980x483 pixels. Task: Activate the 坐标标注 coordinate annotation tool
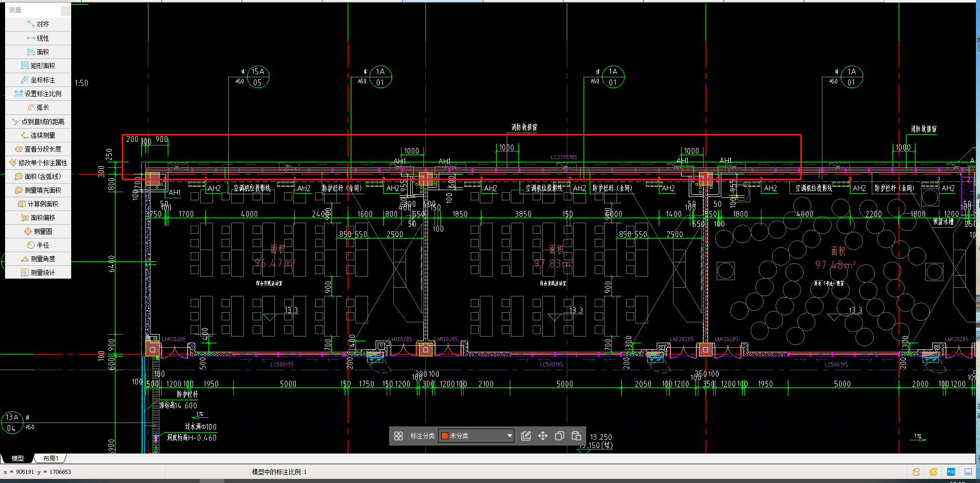[x=38, y=80]
